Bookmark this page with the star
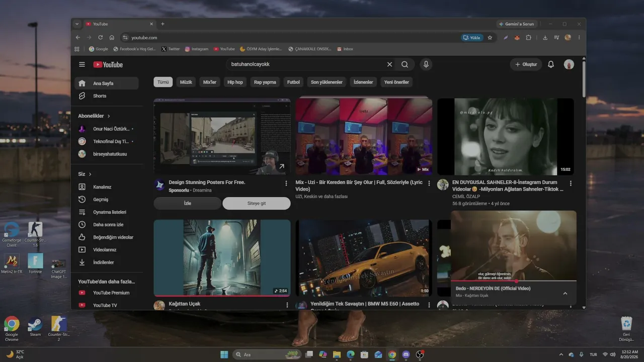The height and width of the screenshot is (362, 644). pyautogui.click(x=490, y=37)
